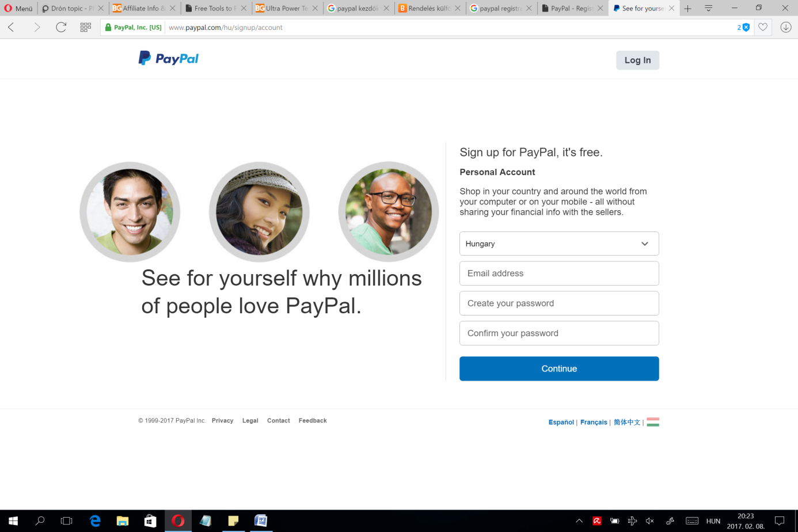
Task: Click the PayPal logo in header
Action: (x=168, y=58)
